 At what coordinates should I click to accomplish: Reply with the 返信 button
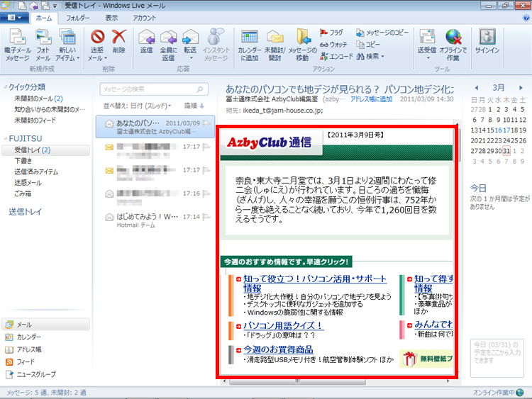[147, 41]
